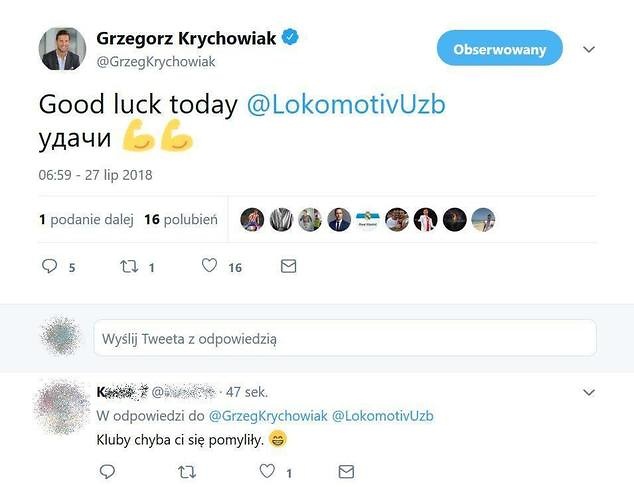
Task: Toggle the Obserwowany follow button
Action: pos(500,48)
